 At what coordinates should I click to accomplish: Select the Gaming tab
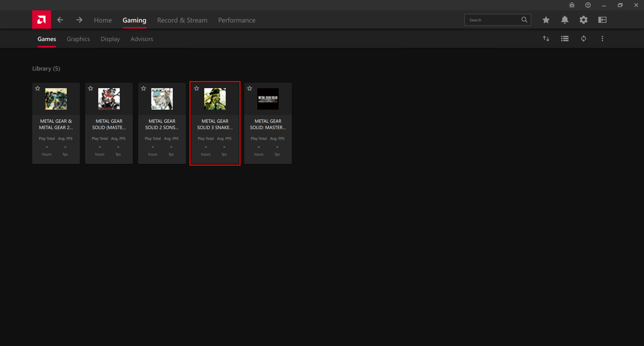[134, 20]
